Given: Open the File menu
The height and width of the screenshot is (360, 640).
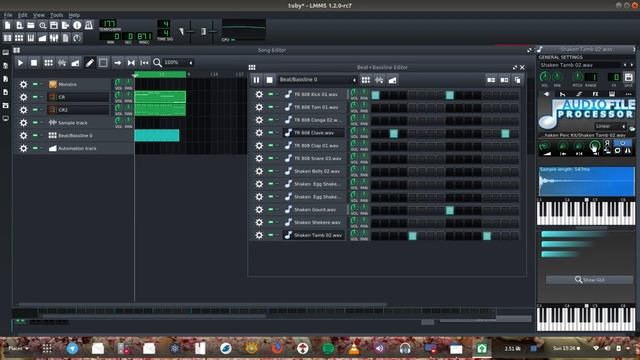Looking at the screenshot, I should (8, 15).
